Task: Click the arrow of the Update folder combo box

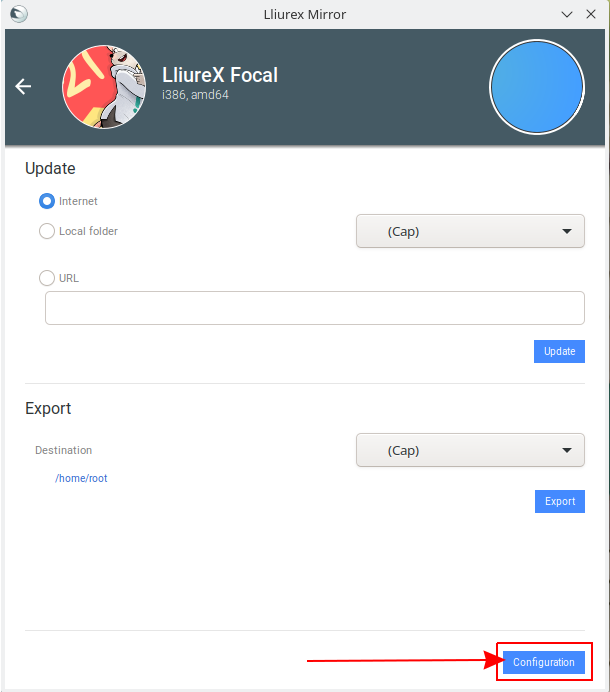Action: [x=567, y=231]
